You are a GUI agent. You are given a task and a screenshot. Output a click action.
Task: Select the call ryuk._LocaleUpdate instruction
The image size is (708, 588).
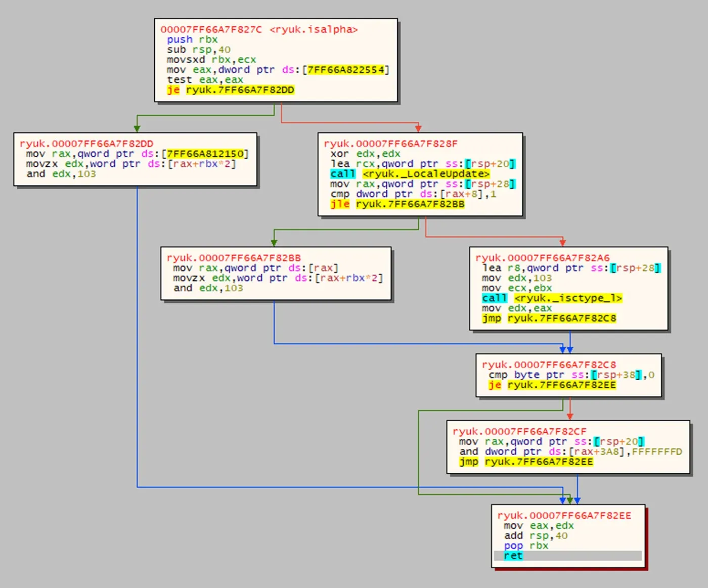click(410, 174)
